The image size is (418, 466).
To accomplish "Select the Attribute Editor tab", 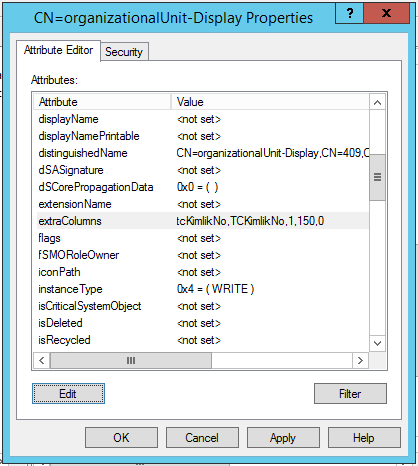I will tap(58, 50).
